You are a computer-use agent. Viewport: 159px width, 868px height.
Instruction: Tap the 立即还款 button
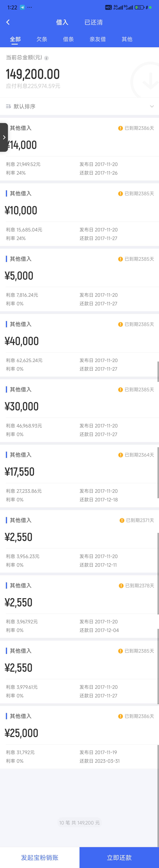[119, 858]
